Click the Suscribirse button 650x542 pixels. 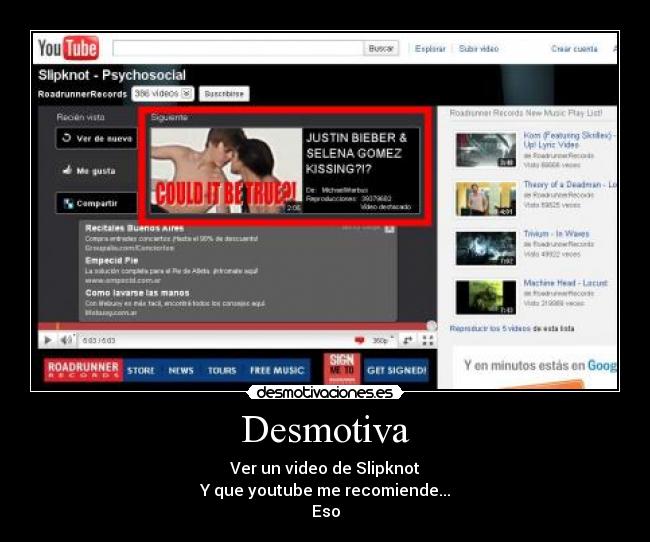pyautogui.click(x=224, y=94)
